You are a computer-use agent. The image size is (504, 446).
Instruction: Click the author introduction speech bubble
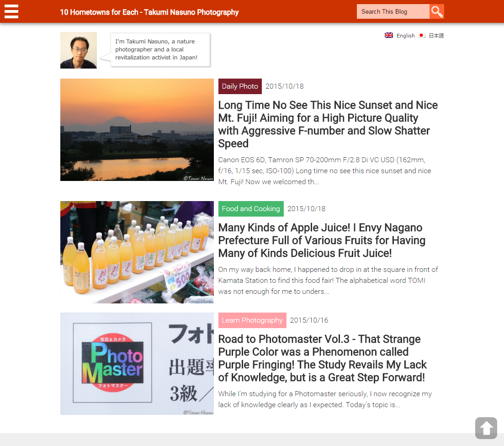point(160,49)
